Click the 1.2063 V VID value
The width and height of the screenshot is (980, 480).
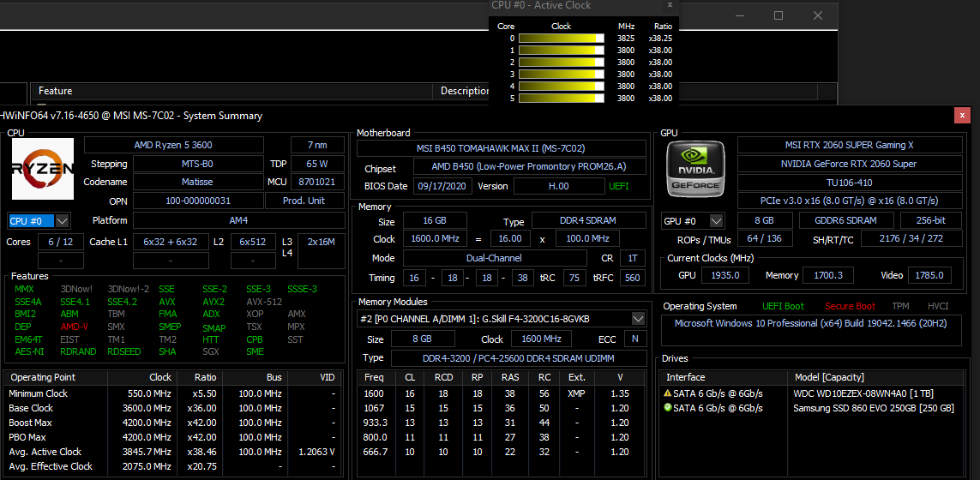click(317, 451)
